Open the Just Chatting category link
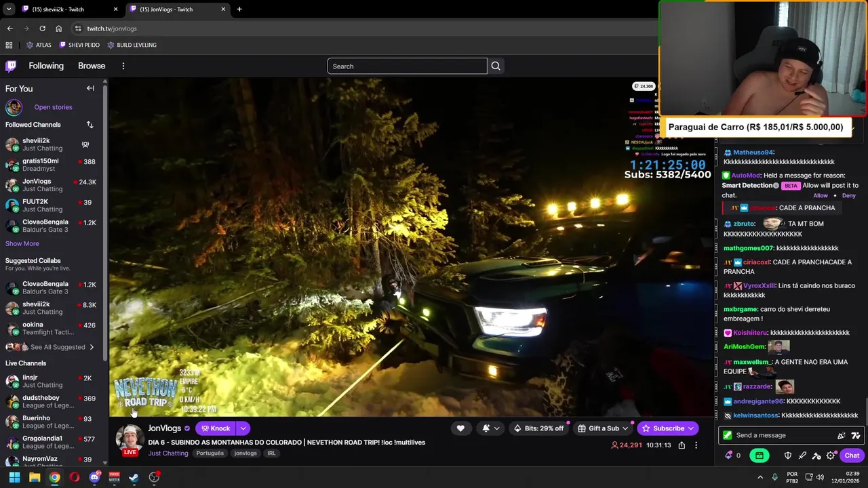Image resolution: width=868 pixels, height=488 pixels. pyautogui.click(x=168, y=453)
